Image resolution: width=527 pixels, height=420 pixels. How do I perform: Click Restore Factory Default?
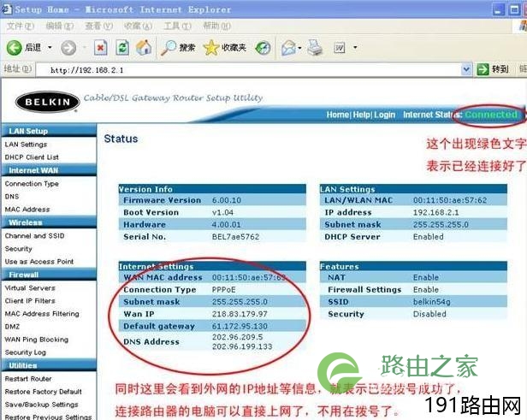tap(43, 392)
